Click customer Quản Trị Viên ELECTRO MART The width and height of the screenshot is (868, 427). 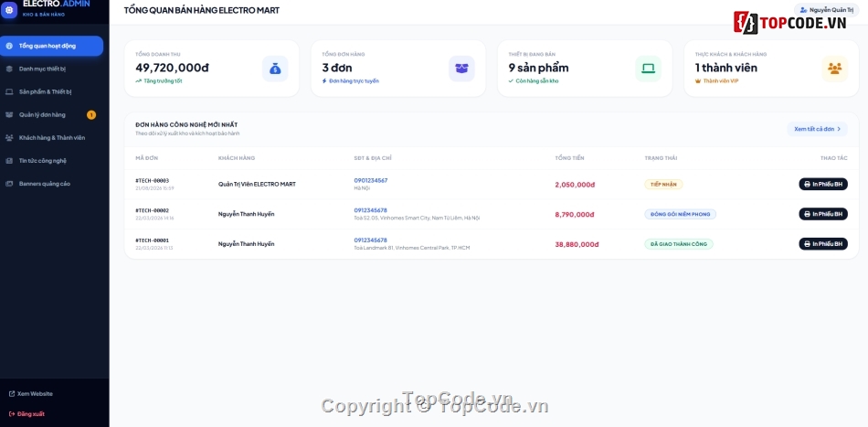click(x=257, y=184)
